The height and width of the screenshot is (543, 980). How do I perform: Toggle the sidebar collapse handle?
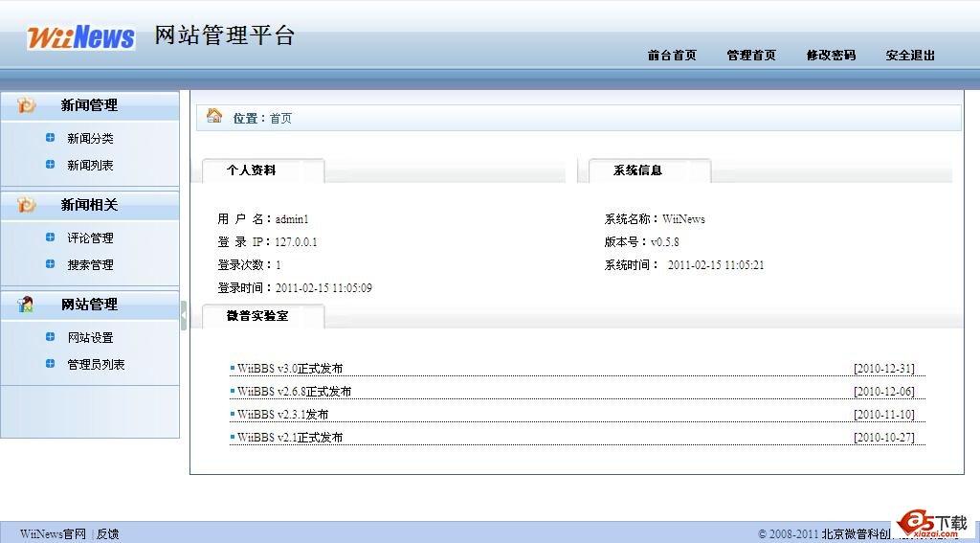184,315
